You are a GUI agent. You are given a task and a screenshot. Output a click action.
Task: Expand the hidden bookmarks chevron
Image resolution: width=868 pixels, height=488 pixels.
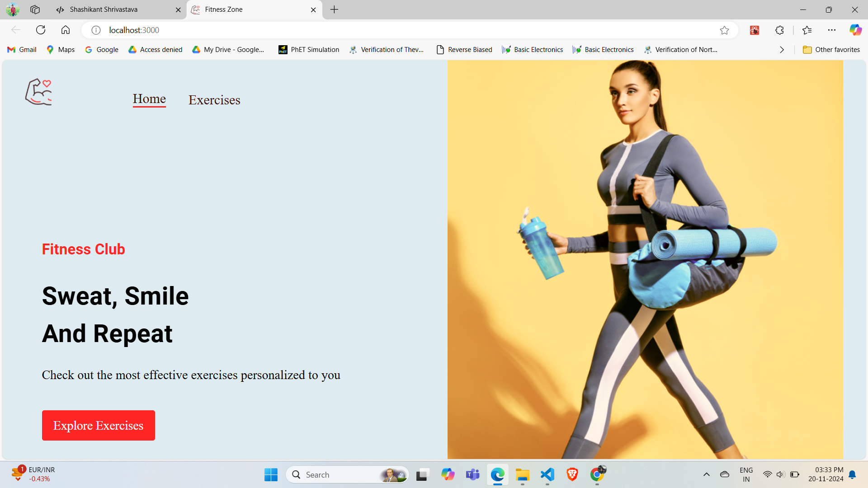coord(782,50)
